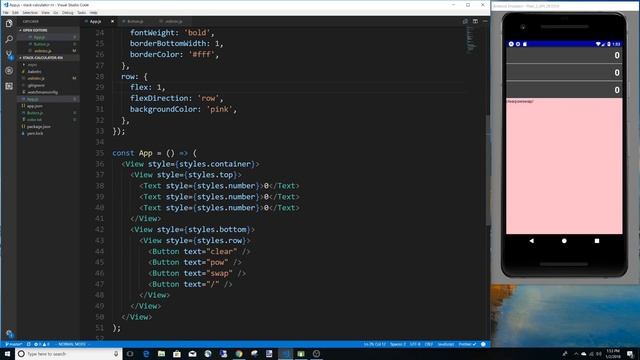Select package.json in the file tree

click(48, 127)
